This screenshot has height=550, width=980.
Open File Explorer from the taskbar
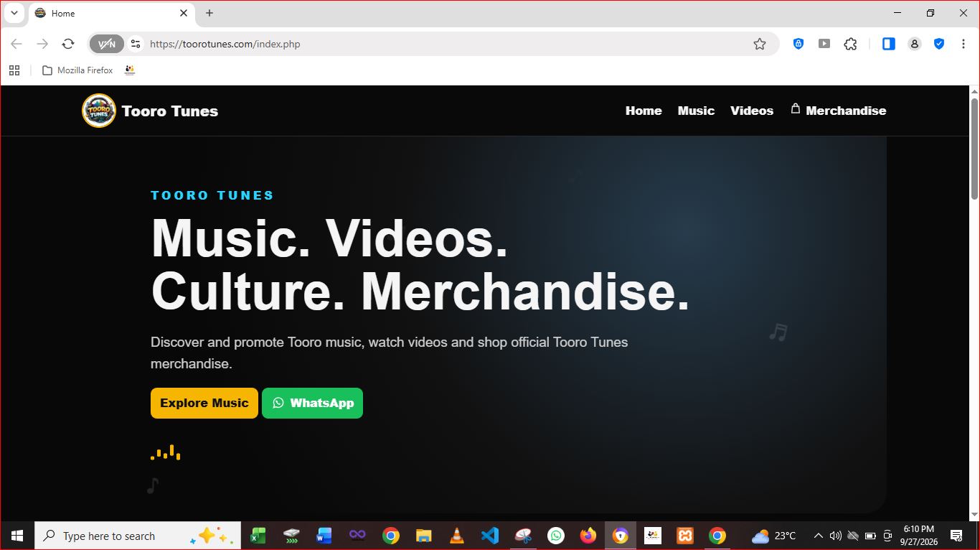coord(423,536)
